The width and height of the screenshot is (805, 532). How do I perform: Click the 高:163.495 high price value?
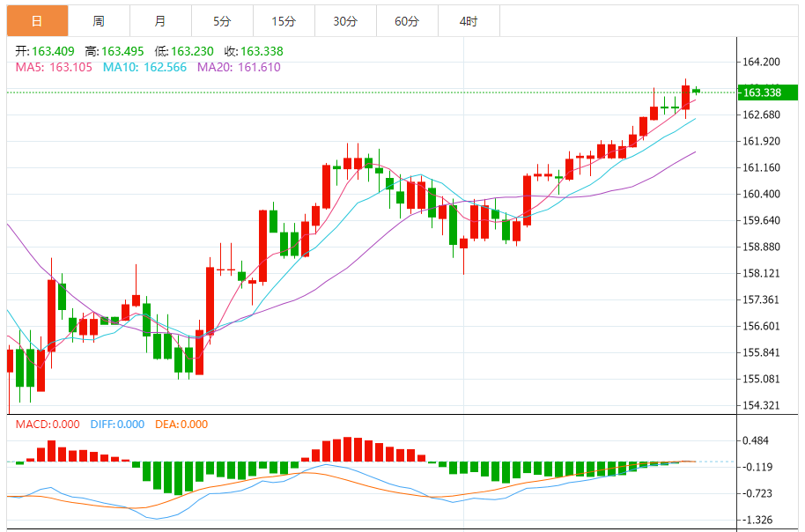(114, 51)
